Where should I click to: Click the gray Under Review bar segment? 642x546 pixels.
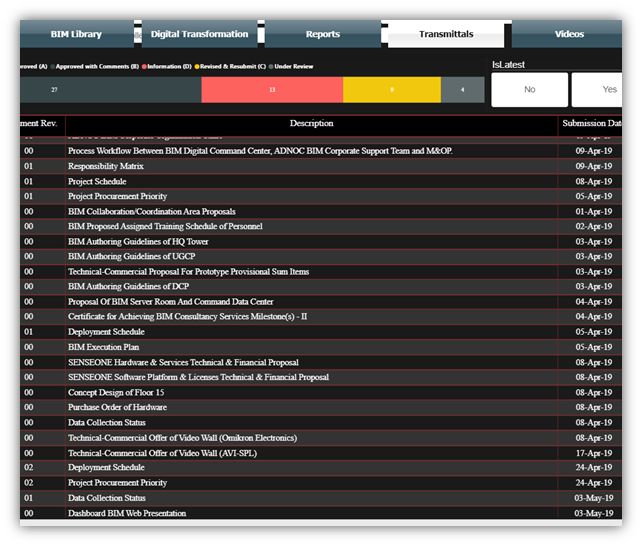460,90
